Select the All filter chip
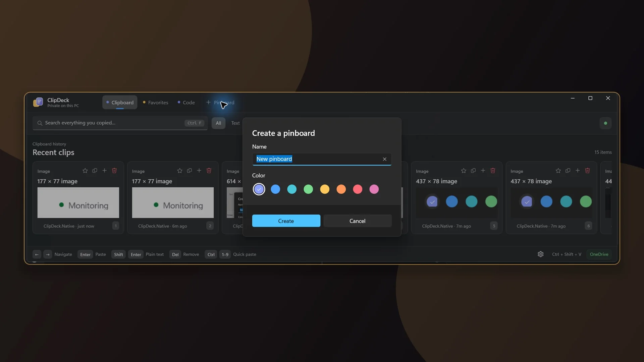 click(218, 123)
